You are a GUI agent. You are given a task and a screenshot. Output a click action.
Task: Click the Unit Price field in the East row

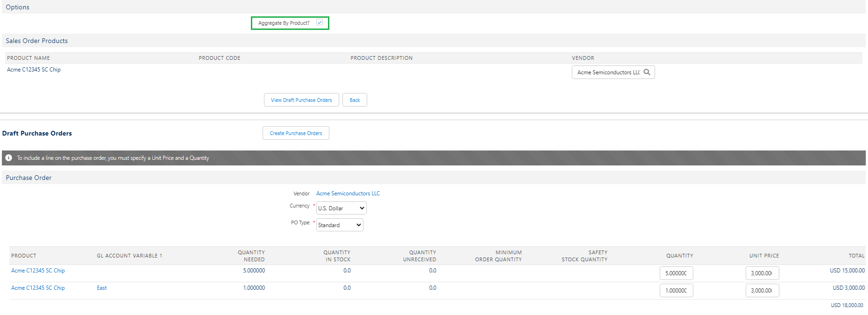click(762, 291)
